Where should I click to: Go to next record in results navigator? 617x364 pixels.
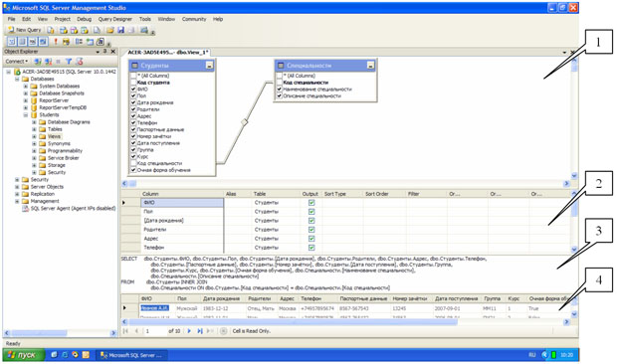click(189, 331)
